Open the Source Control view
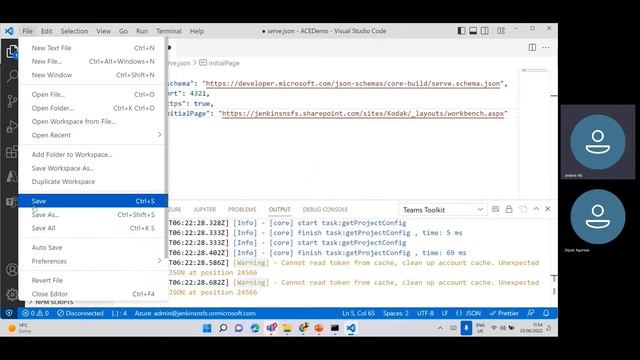This screenshot has height=360, width=640. pyautogui.click(x=12, y=101)
